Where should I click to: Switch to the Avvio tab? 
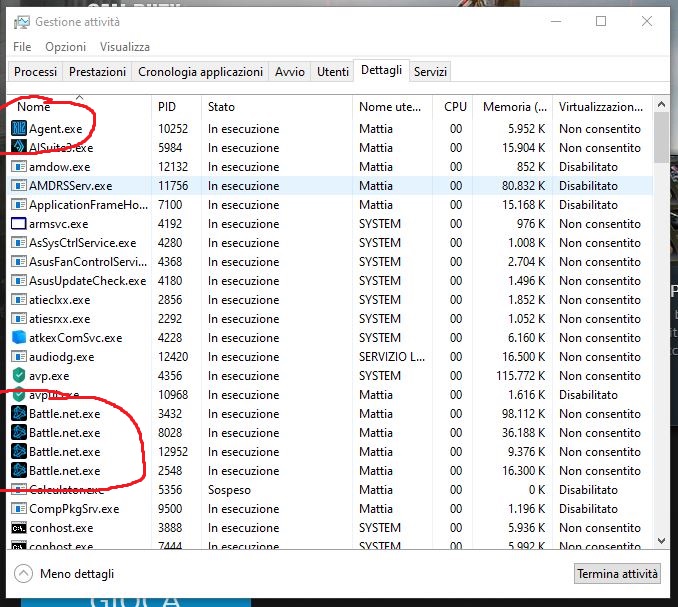(x=290, y=72)
